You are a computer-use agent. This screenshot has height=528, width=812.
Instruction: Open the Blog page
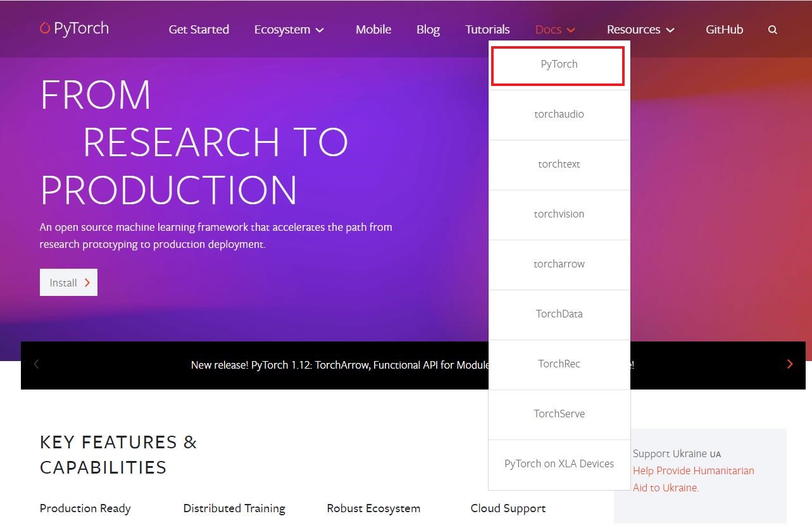(x=428, y=30)
